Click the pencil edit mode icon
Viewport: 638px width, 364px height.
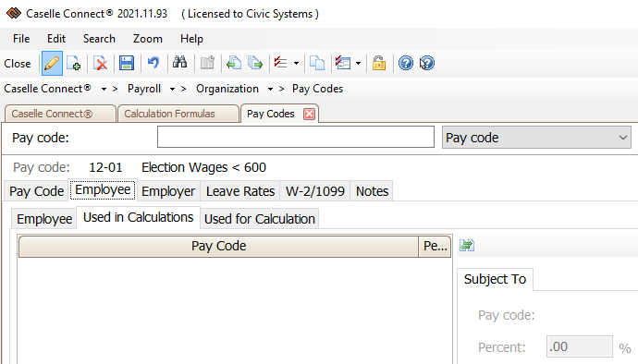tap(52, 63)
